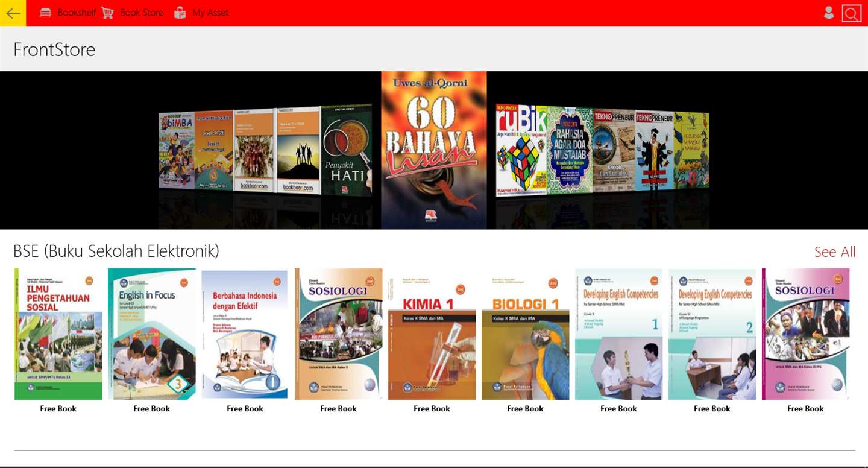
Task: Open the pink Sosiologi XI IPS cover
Action: pos(806,334)
